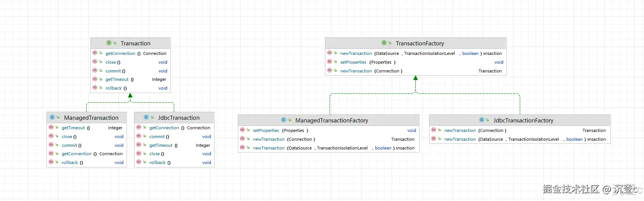The width and height of the screenshot is (644, 201).
Task: Click the method icon of commit in JdbcTransaction
Action: (139, 136)
